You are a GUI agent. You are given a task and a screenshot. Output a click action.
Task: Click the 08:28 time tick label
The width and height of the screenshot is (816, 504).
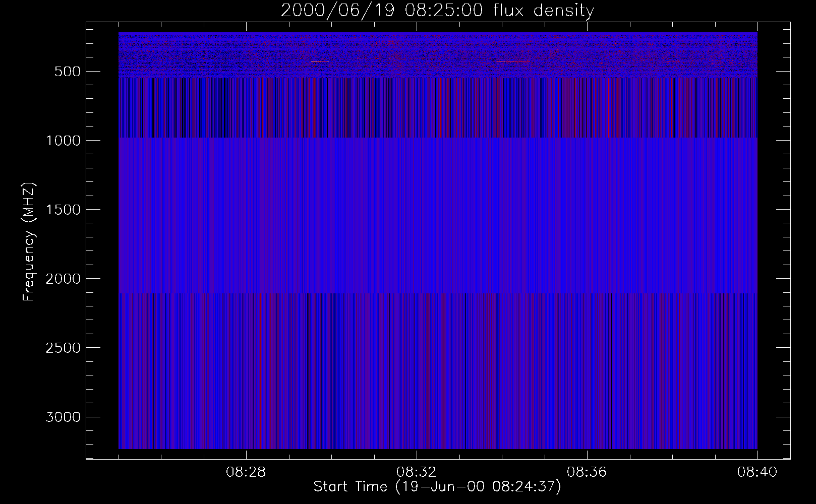[246, 472]
